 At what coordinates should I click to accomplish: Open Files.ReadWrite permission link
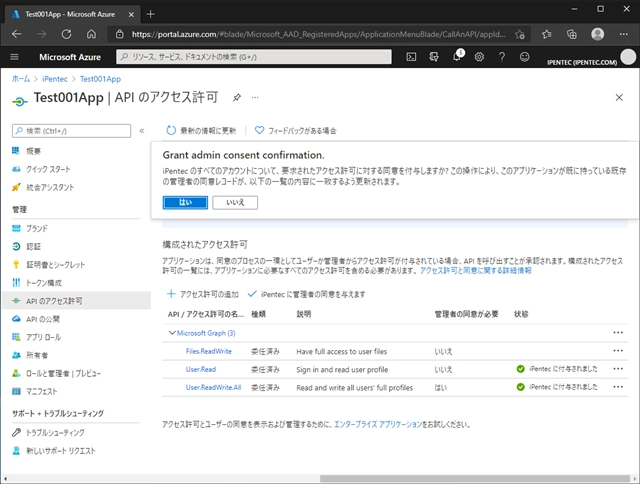point(209,351)
